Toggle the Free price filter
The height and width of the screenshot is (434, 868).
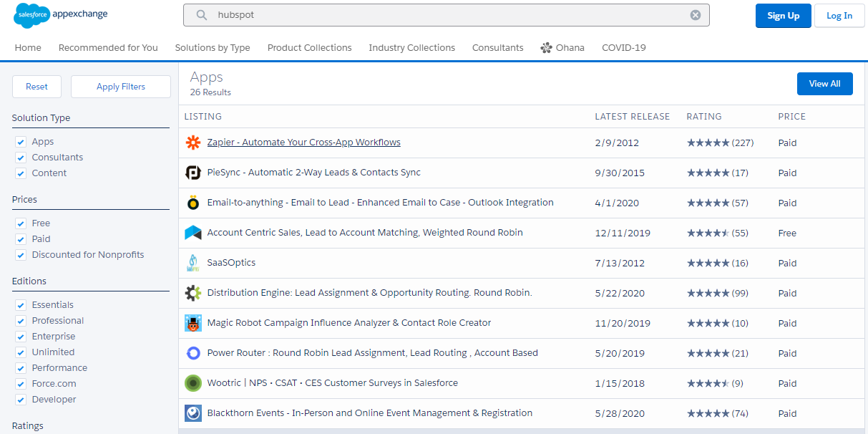coord(21,223)
